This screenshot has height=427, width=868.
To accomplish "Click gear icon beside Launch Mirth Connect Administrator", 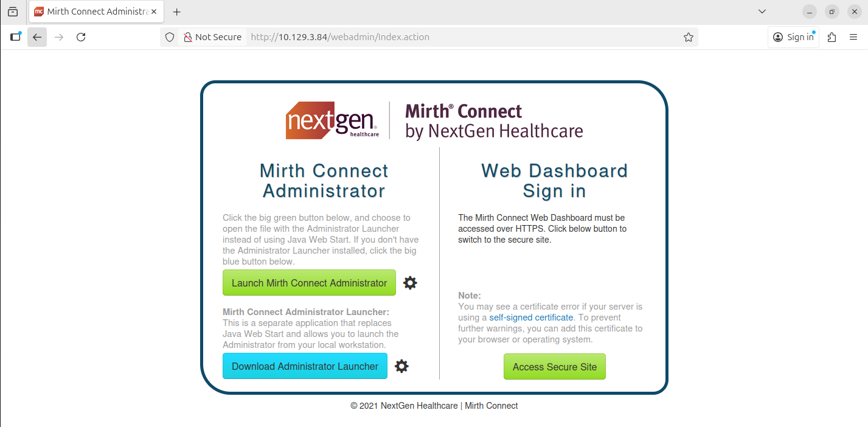I will pyautogui.click(x=411, y=283).
